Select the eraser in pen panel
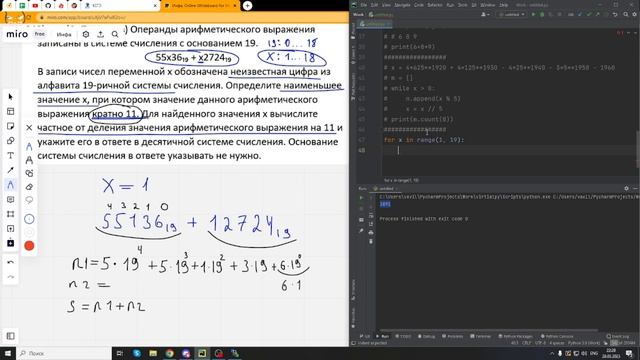Viewport: 640px width, 360px height. pos(29,187)
